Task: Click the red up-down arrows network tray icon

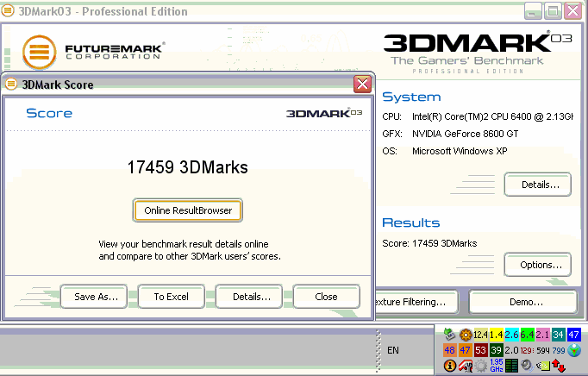Action: (559, 366)
